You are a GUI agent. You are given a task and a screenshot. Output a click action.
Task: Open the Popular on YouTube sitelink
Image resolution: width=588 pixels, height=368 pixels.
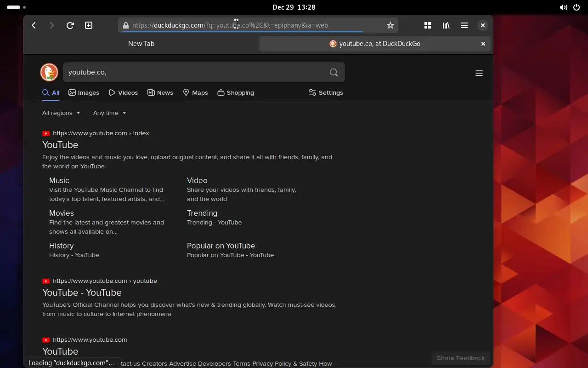click(221, 246)
